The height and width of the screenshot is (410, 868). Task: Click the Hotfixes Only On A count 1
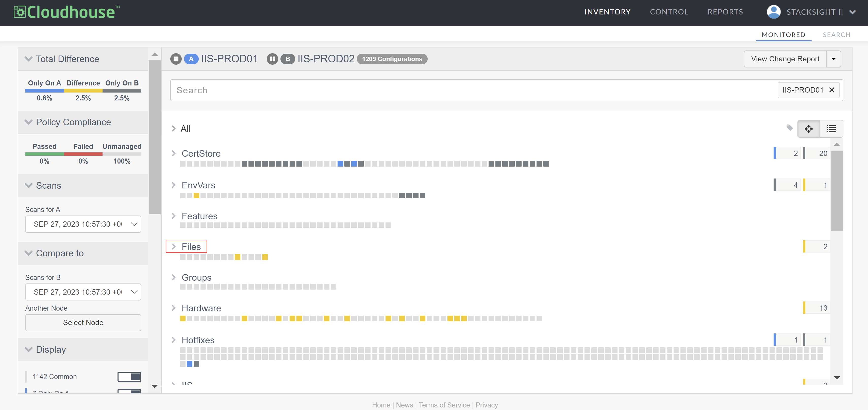point(787,340)
